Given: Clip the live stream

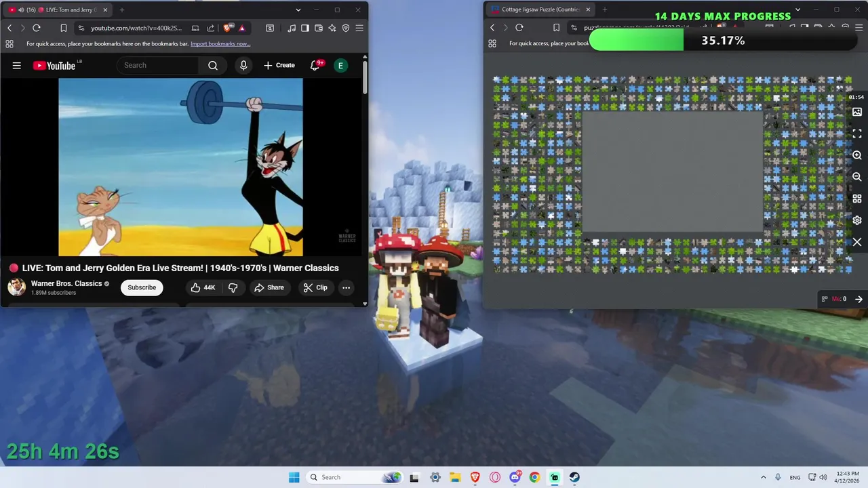Looking at the screenshot, I should [315, 287].
